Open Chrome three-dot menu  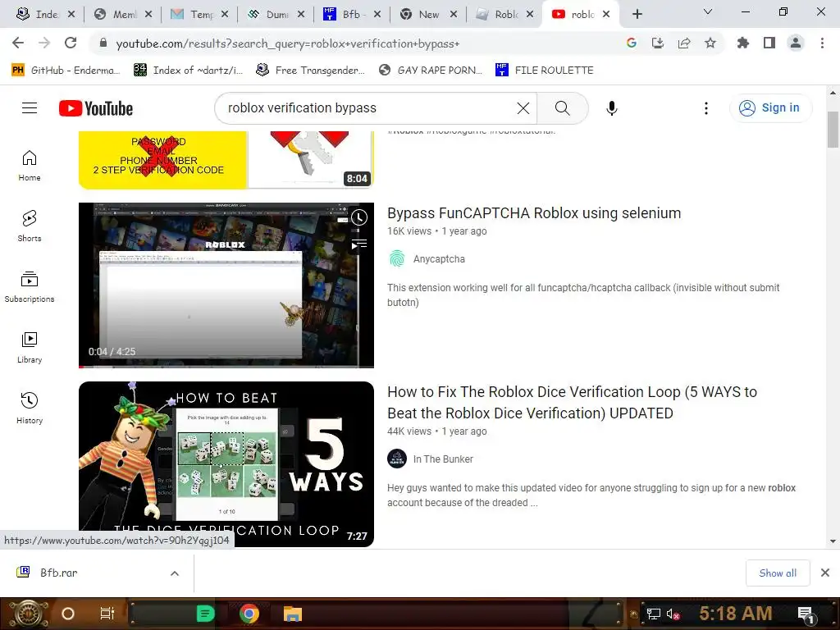pos(822,43)
